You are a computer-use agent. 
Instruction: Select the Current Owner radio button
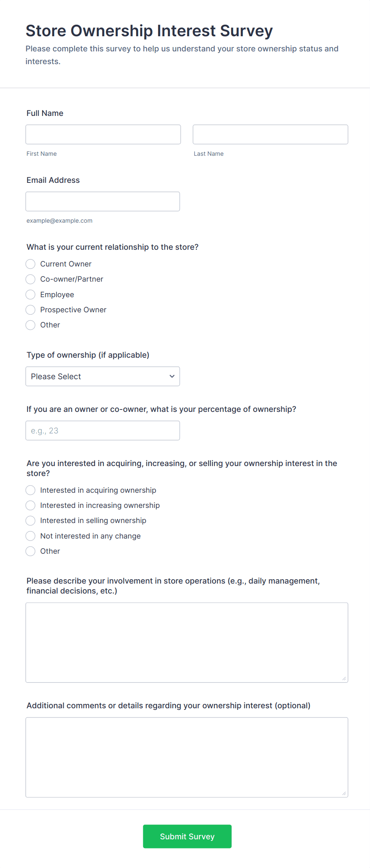tap(31, 264)
